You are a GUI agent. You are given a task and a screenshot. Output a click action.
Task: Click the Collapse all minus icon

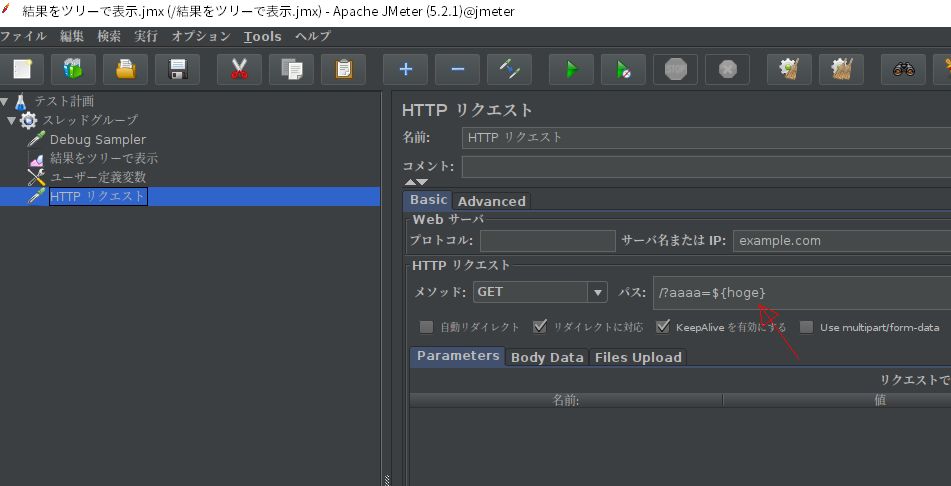[x=457, y=69]
